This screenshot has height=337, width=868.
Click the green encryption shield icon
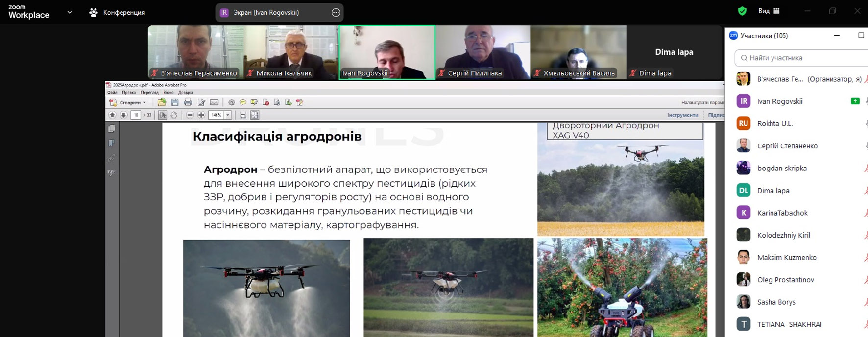[742, 11]
